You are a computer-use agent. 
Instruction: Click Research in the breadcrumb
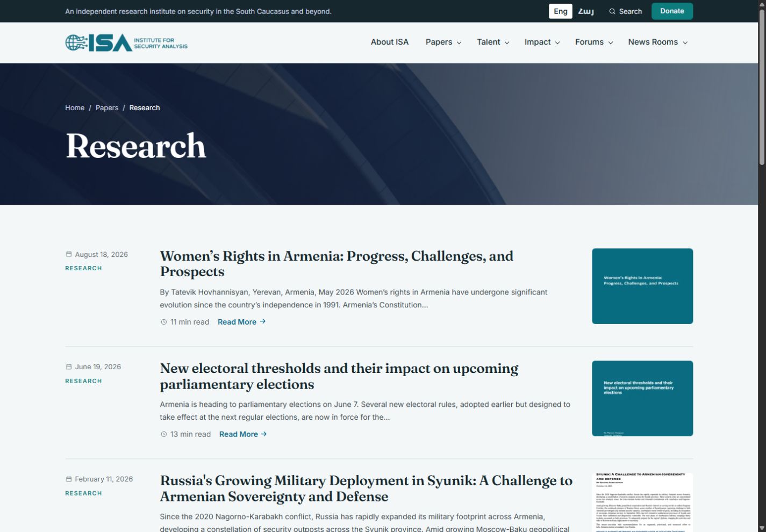tap(145, 107)
